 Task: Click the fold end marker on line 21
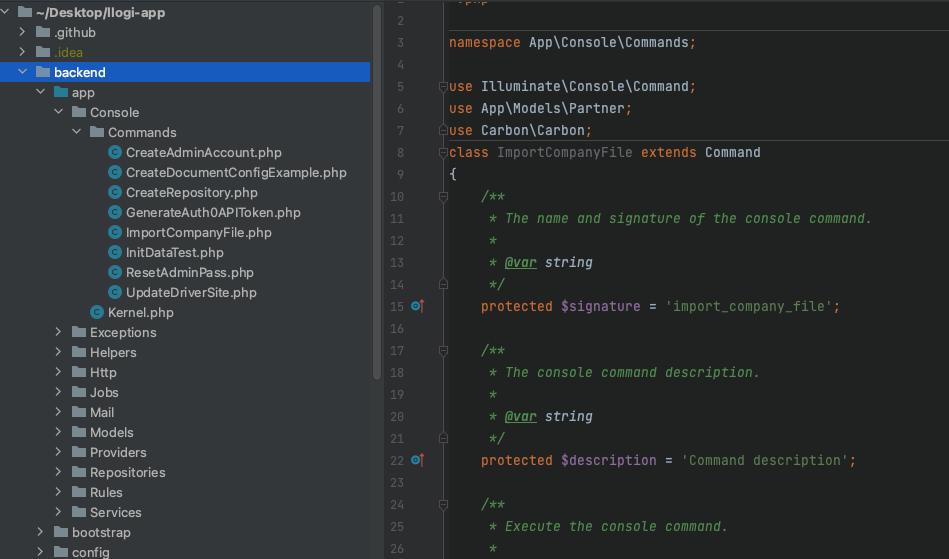point(443,438)
